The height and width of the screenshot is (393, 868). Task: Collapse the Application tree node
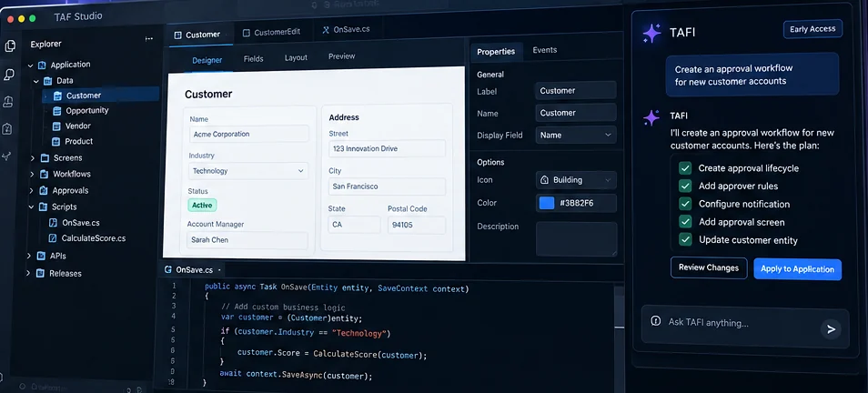pyautogui.click(x=30, y=65)
